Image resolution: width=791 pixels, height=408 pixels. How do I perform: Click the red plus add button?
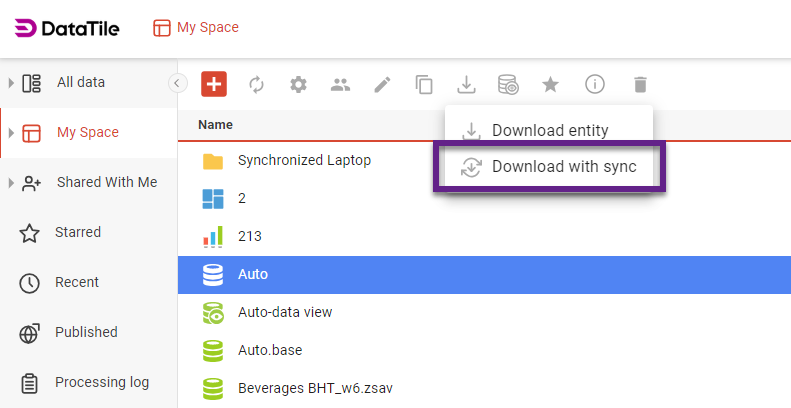click(x=214, y=84)
